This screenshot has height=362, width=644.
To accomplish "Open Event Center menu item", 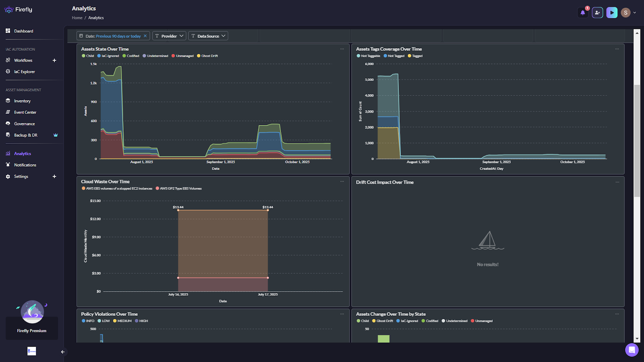I will [25, 112].
